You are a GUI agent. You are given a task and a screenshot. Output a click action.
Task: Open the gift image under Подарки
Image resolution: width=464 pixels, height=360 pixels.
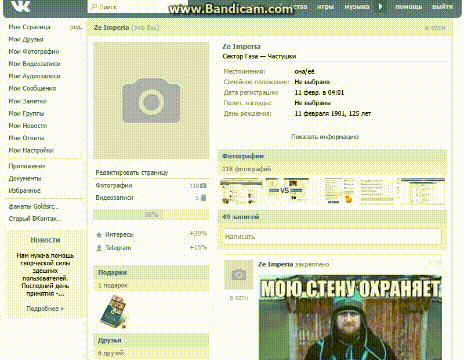(x=113, y=312)
